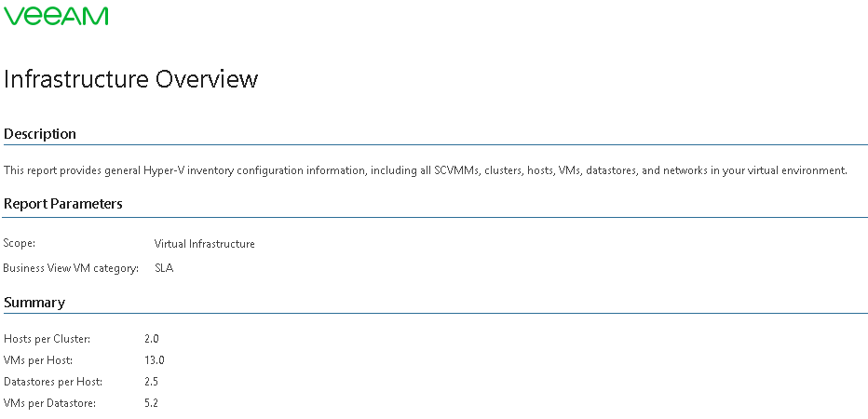Viewport: 868px width, 419px height.
Task: Click the 13.0 VMs per host value
Action: click(x=155, y=360)
